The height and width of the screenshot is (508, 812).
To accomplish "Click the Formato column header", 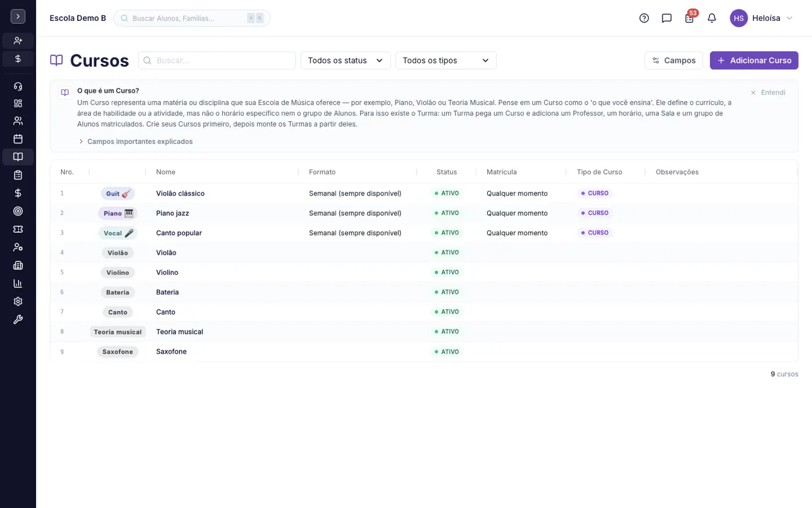I will (322, 172).
